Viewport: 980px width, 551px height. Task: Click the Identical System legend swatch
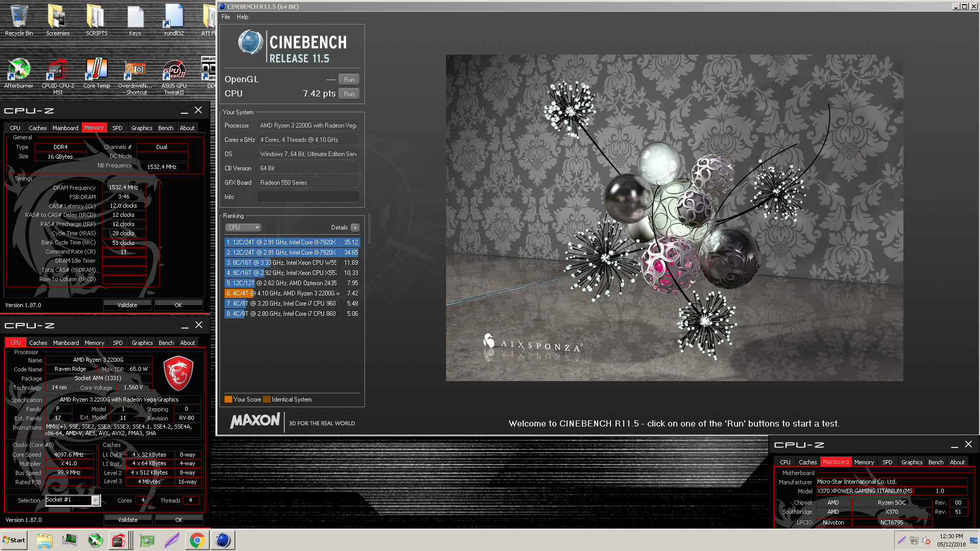pyautogui.click(x=267, y=399)
